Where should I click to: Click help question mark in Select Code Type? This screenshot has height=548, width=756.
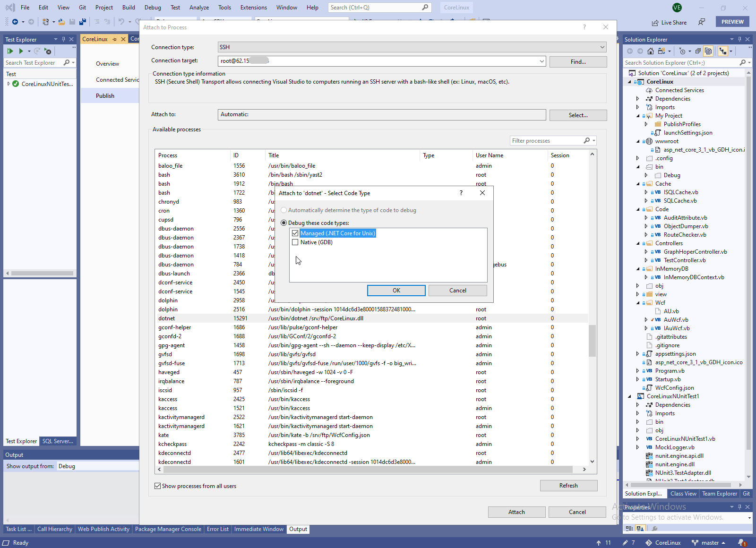(x=461, y=193)
